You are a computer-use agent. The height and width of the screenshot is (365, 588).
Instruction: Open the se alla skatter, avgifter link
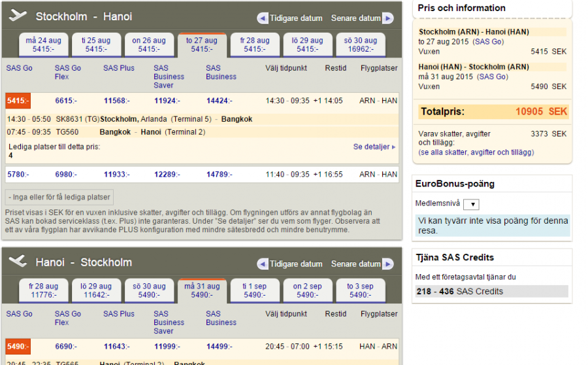[476, 152]
